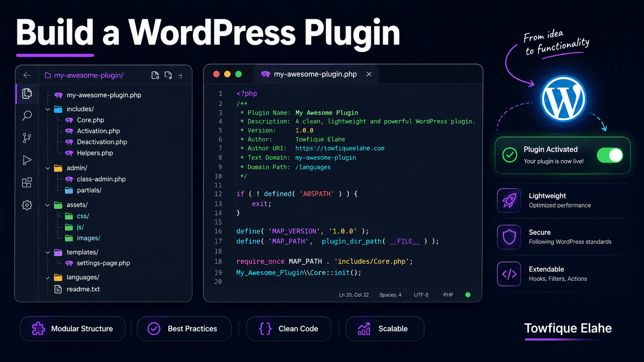
Task: Click line number 12 in the editor gutter
Action: tap(218, 194)
